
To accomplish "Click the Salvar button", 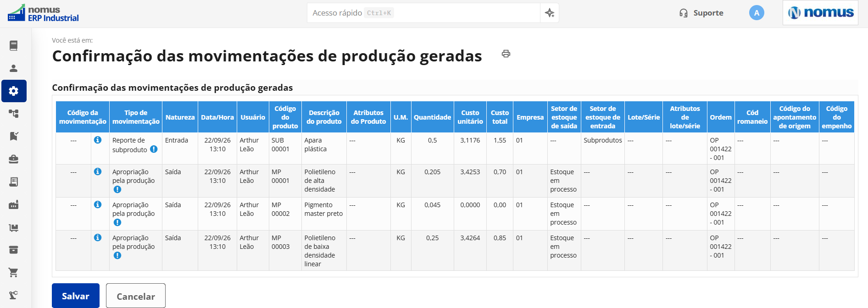I will pos(76,296).
